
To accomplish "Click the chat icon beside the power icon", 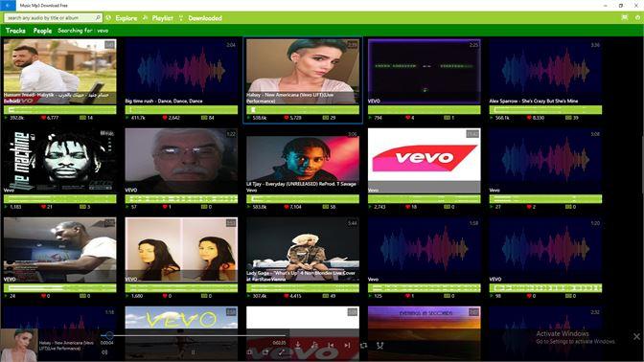I will [x=625, y=17].
